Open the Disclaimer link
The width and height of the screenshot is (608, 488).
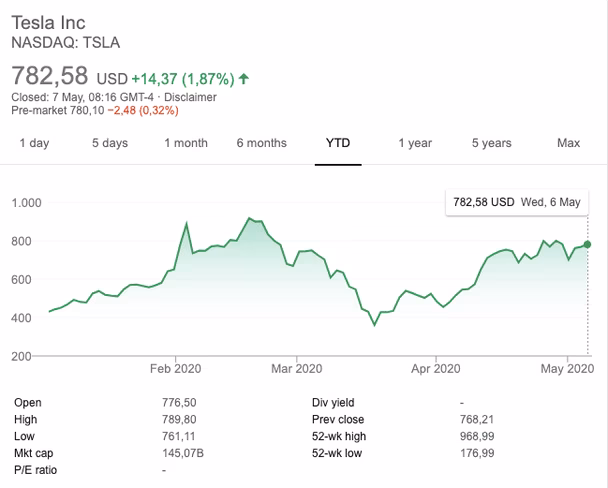pyautogui.click(x=190, y=97)
